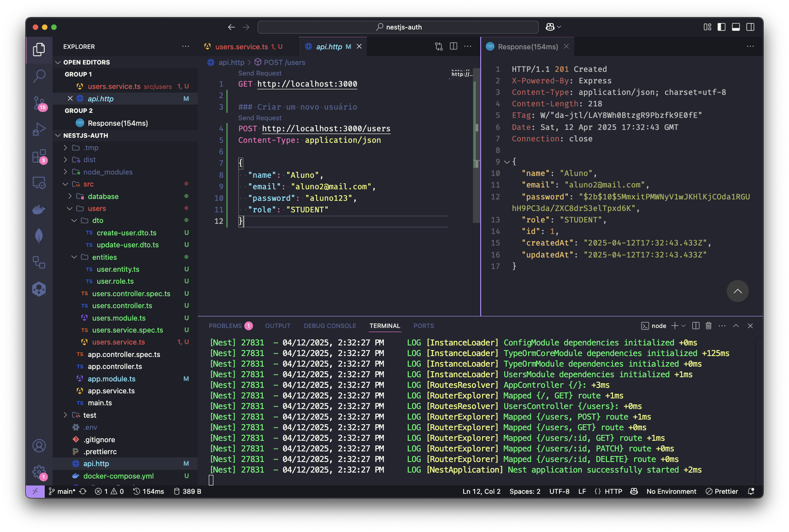Open Manage gear icon in activity bar

coord(39,472)
